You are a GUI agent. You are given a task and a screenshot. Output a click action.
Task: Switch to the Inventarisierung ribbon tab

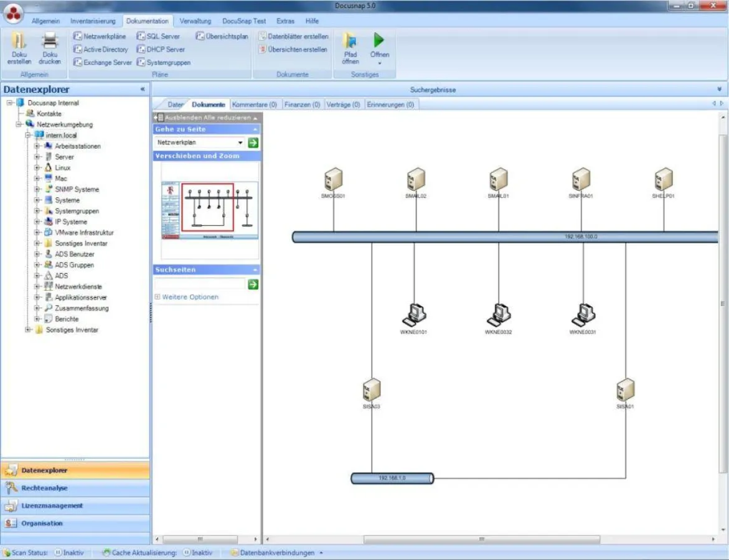[93, 21]
